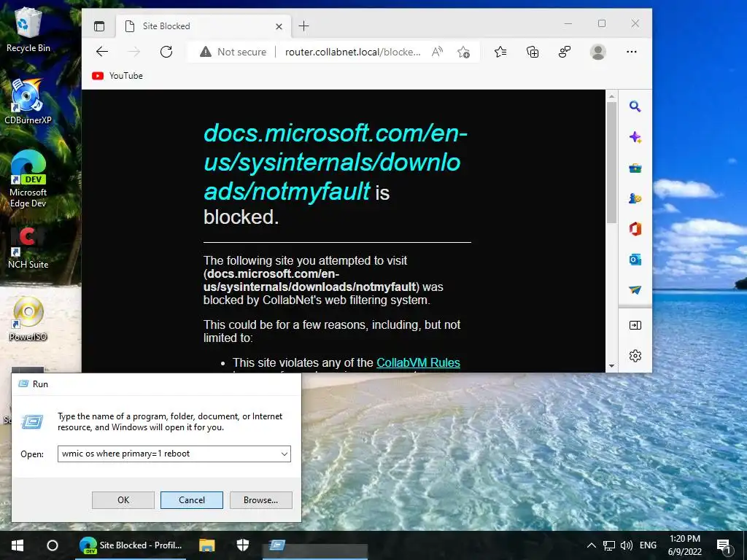
Task: Open sidebar Search tool
Action: 635,106
